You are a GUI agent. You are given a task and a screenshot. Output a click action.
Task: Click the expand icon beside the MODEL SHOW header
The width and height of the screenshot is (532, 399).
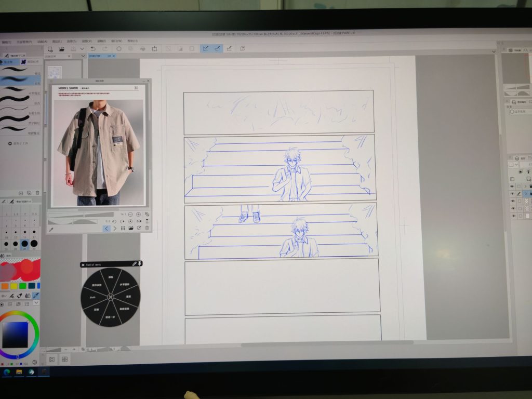[x=136, y=88]
